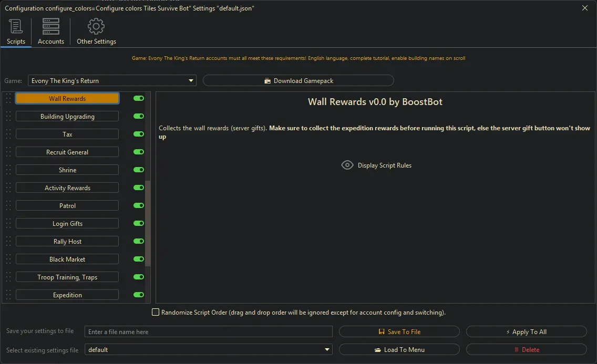Click the server stack icon above Accounts

coord(50,26)
